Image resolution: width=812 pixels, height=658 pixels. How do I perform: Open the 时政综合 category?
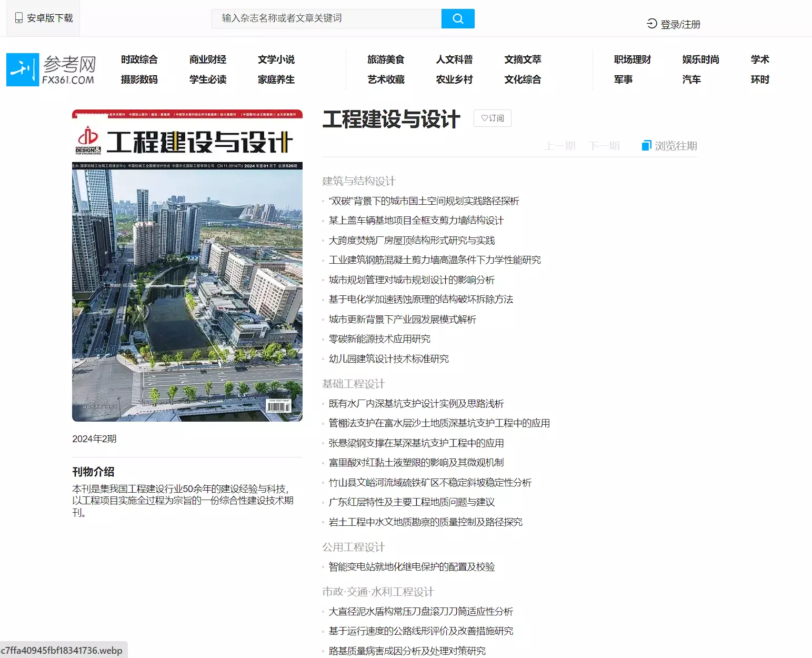(139, 59)
